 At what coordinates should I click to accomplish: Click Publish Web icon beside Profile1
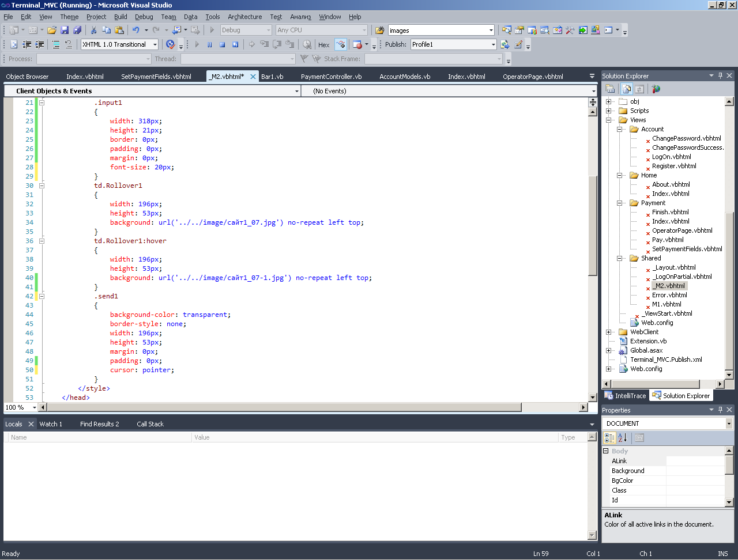click(505, 44)
